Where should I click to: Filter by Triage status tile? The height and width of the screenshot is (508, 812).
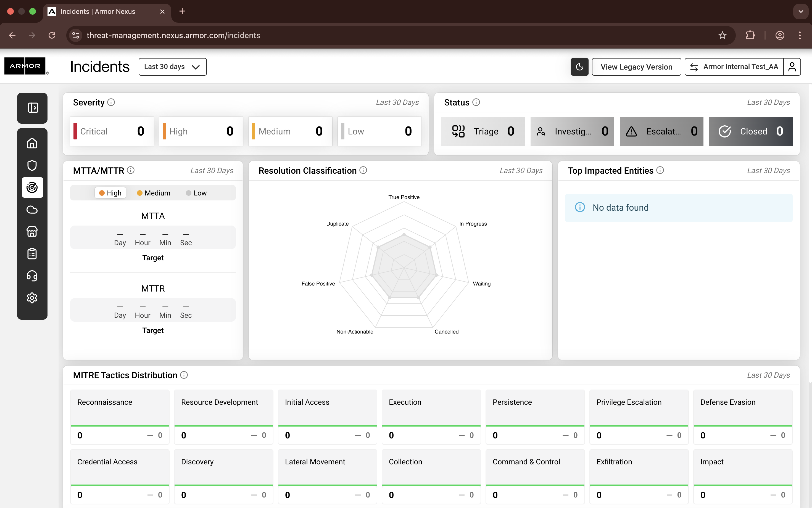click(x=483, y=131)
